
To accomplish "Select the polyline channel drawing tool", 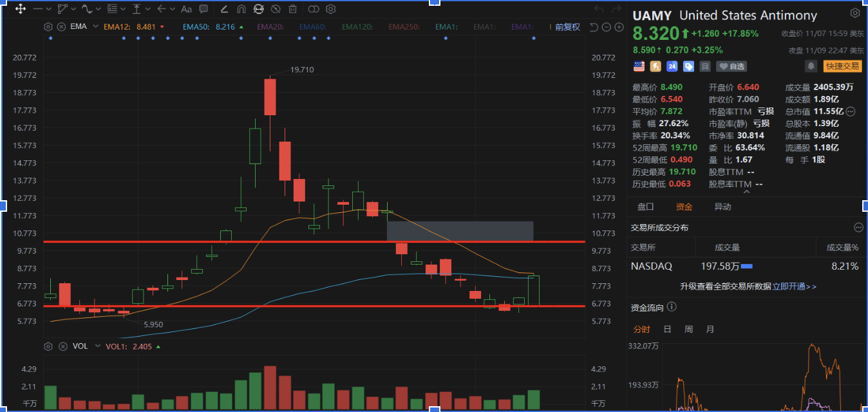I will [x=62, y=9].
